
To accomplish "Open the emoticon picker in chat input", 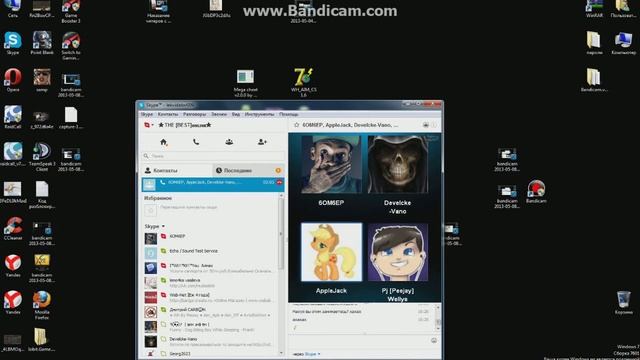I will pyautogui.click(x=434, y=340).
